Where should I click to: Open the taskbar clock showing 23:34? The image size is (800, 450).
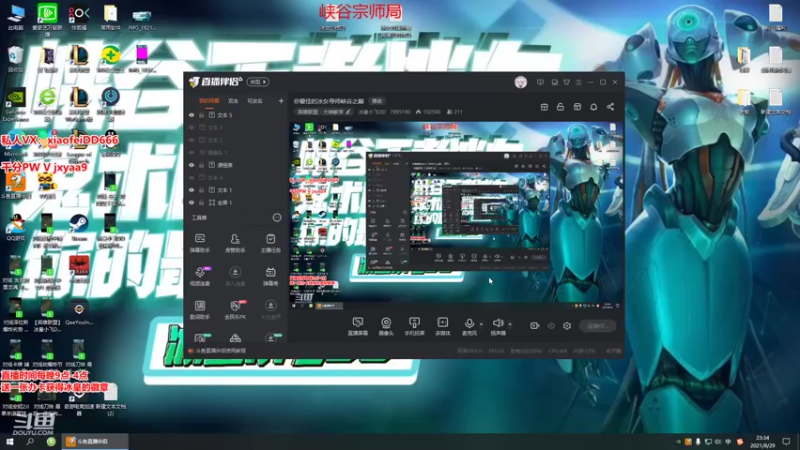pos(762,442)
